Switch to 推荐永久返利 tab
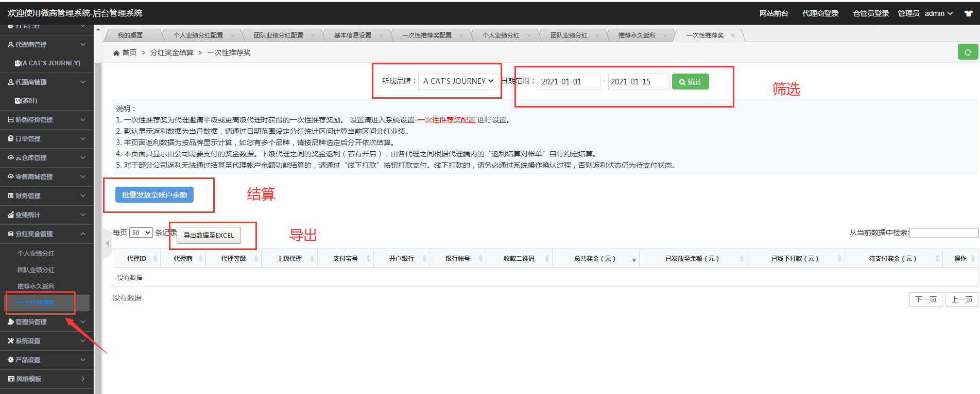The image size is (980, 394). 637,35
